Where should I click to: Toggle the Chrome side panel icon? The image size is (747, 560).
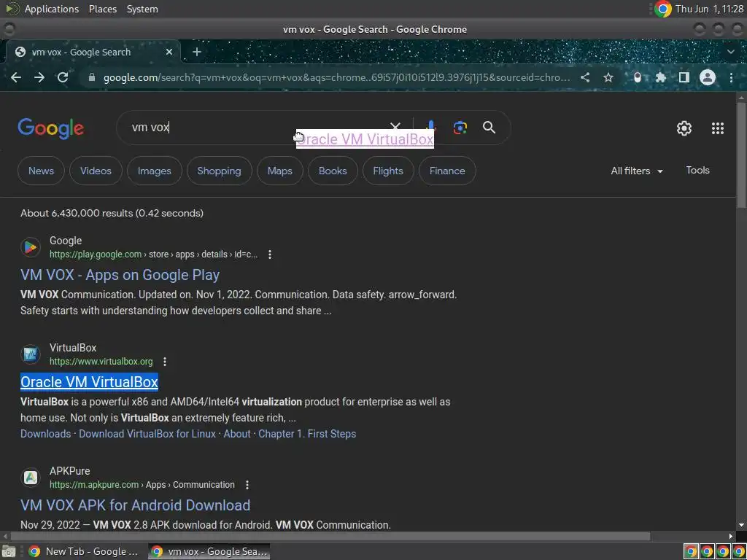point(684,77)
